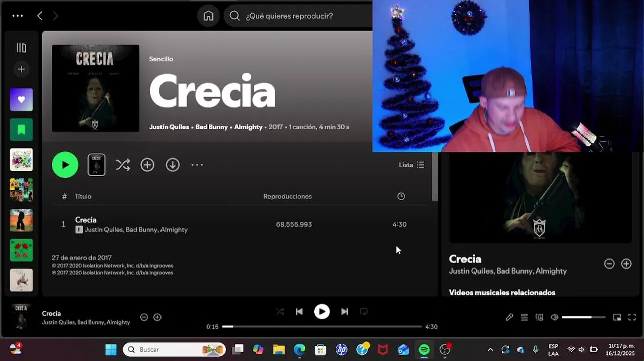Open File Explorer from the taskbar
Viewport: 644px width, 361px height.
[x=279, y=350]
